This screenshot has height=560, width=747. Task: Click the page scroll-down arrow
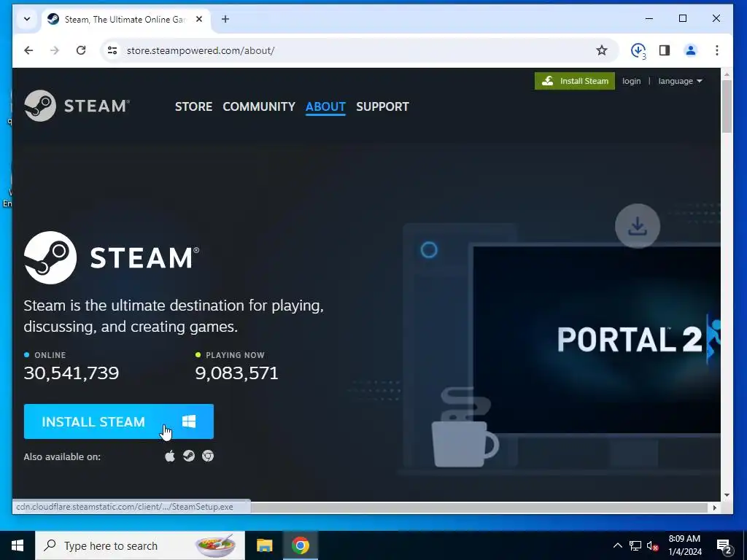(x=727, y=495)
